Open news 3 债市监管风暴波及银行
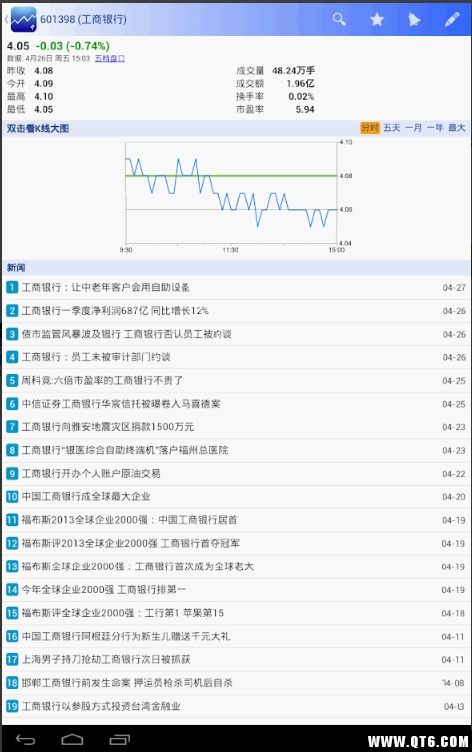The image size is (472, 752). [236, 334]
